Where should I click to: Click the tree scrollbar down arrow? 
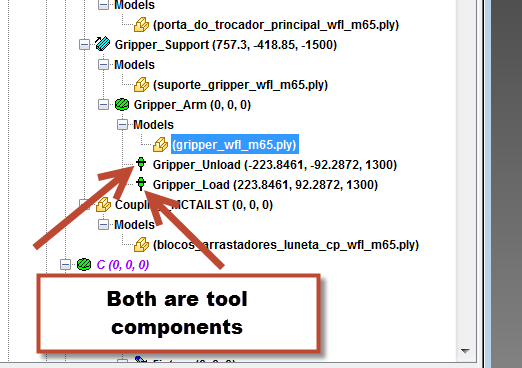point(465,351)
